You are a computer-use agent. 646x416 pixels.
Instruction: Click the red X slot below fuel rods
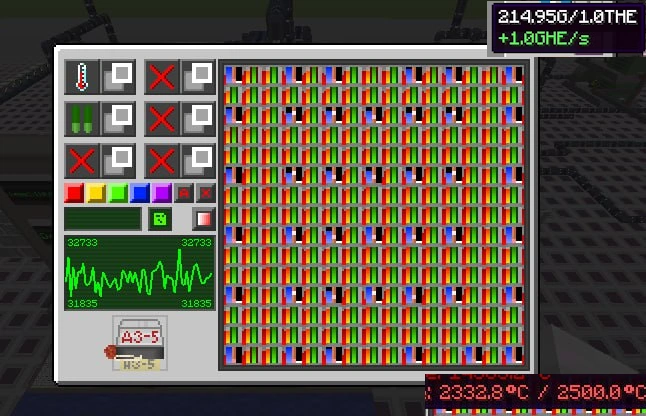(82, 161)
